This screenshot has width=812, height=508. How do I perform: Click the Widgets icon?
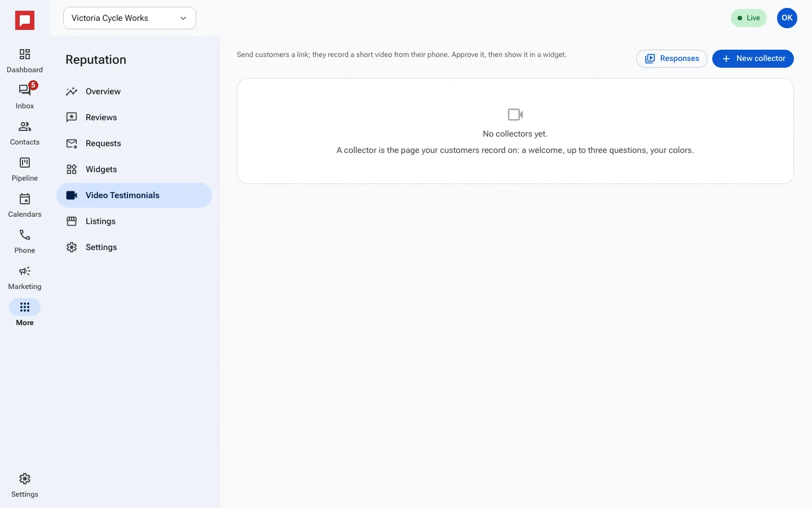point(72,169)
